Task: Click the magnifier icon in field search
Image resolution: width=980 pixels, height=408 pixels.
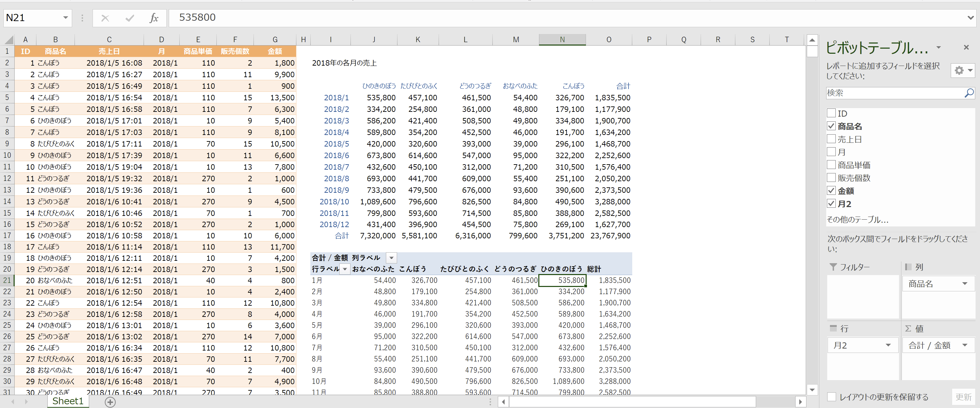Action: click(x=969, y=93)
